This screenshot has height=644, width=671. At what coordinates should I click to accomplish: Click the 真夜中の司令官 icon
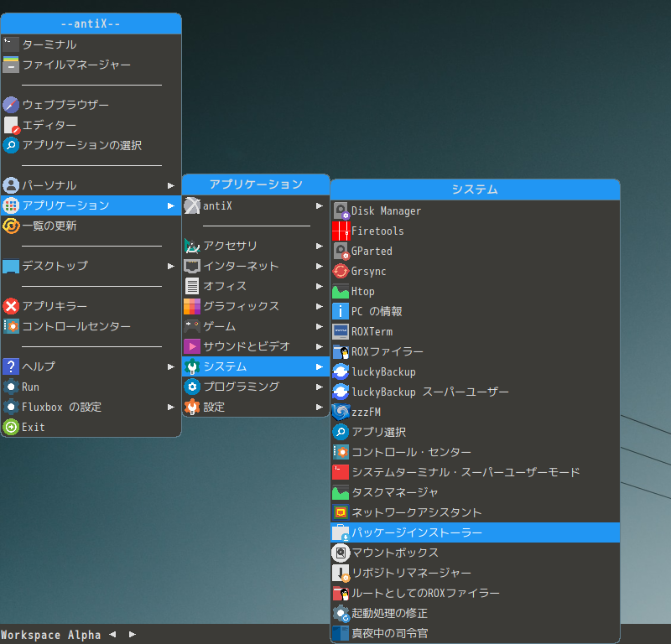[x=341, y=633]
